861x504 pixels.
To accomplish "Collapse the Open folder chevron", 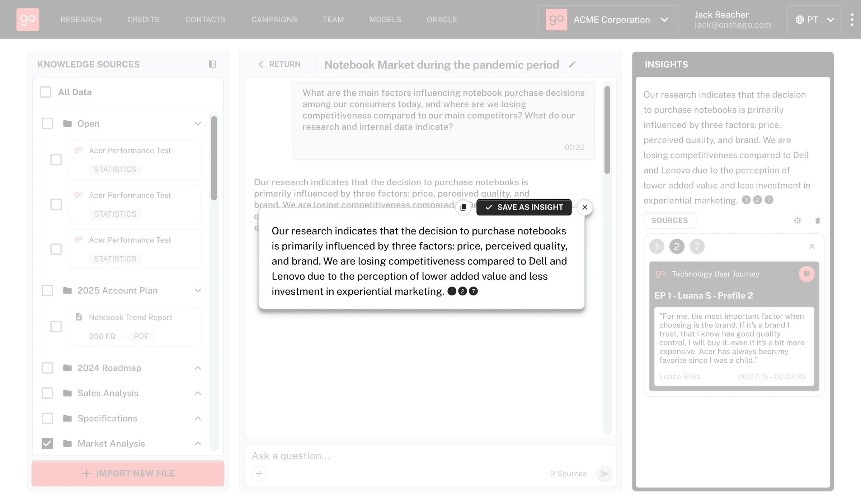I will [198, 124].
